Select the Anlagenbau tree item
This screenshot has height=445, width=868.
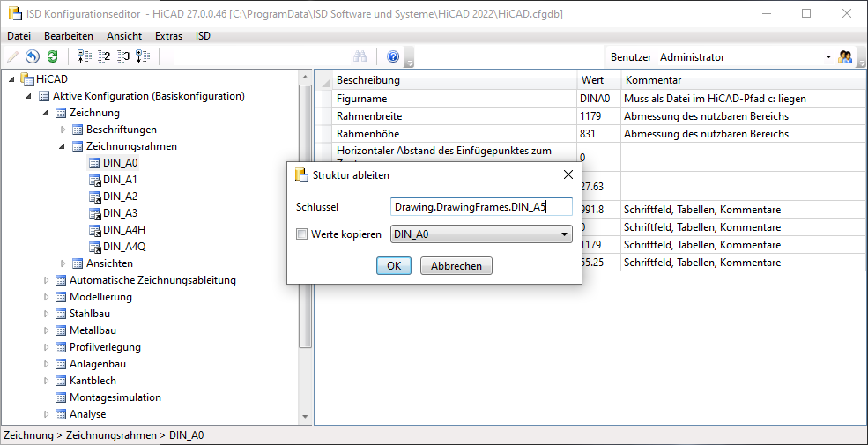98,364
